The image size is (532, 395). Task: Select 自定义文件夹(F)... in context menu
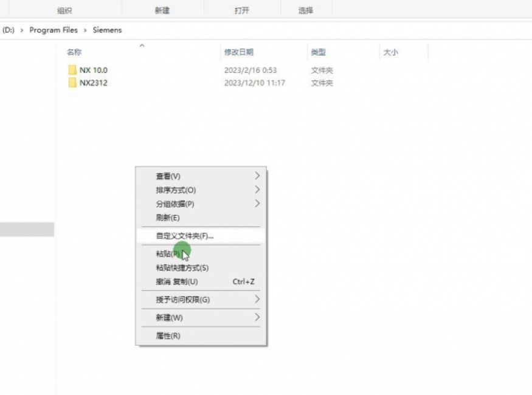point(185,236)
